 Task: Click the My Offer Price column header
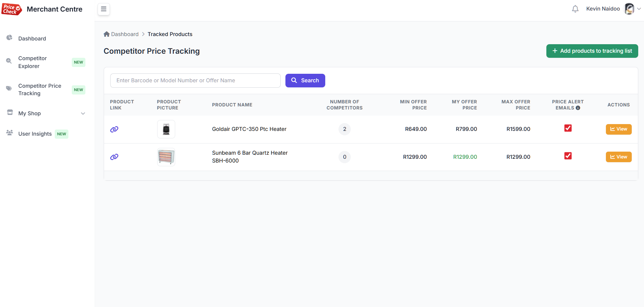(x=464, y=105)
